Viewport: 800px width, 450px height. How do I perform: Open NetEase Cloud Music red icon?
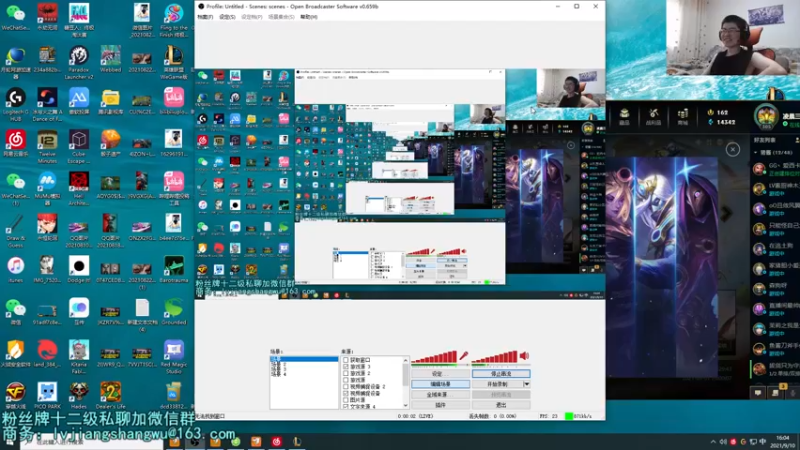[15, 143]
